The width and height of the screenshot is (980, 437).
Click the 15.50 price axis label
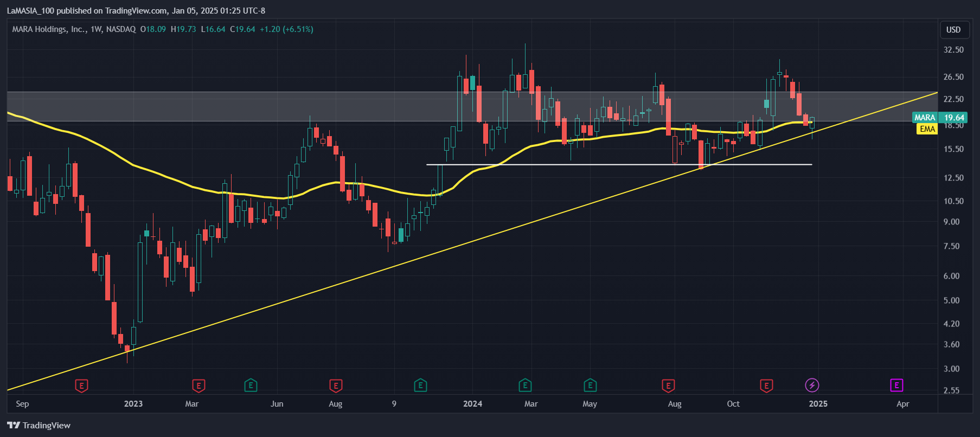click(x=953, y=149)
